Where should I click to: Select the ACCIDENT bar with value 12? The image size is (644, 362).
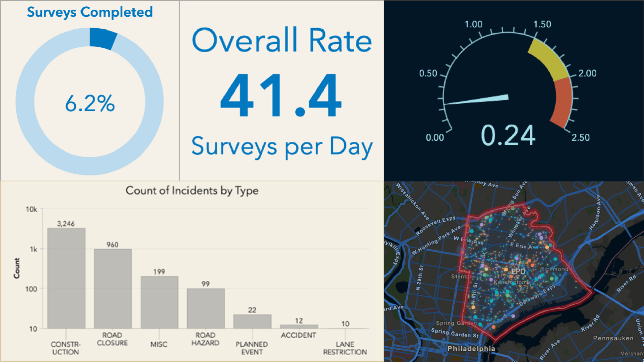coord(299,326)
